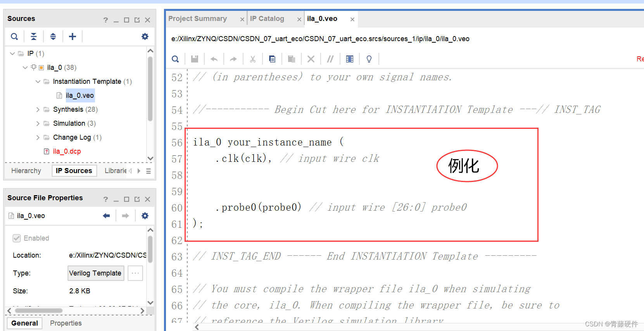This screenshot has width=644, height=331.
Task: Go back in Source File Properties
Action: [106, 216]
